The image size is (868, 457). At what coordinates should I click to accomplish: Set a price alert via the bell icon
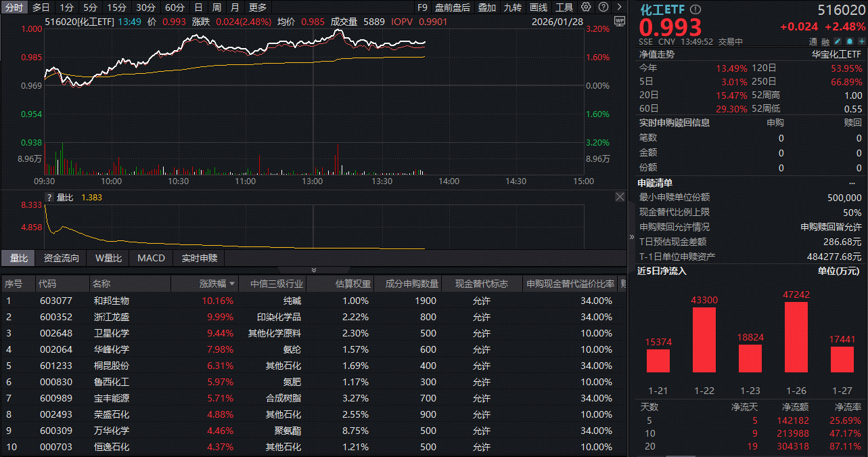849,41
